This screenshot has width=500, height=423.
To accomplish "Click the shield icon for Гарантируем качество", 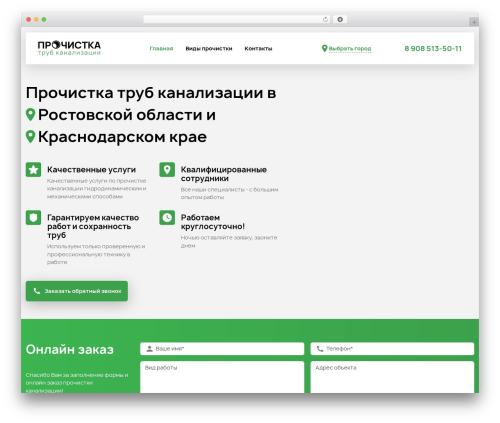I will [33, 218].
